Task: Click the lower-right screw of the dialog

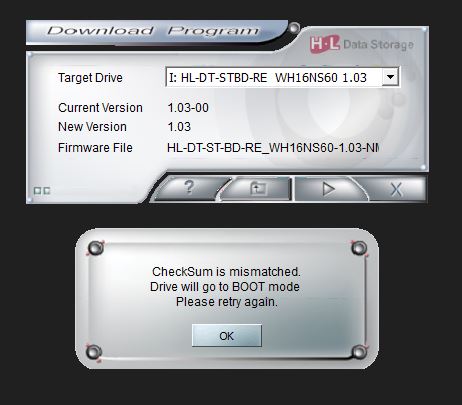Action: tap(359, 352)
